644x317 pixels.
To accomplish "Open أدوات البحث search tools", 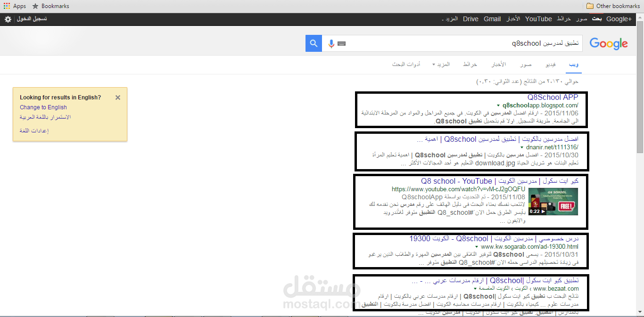I will [406, 64].
